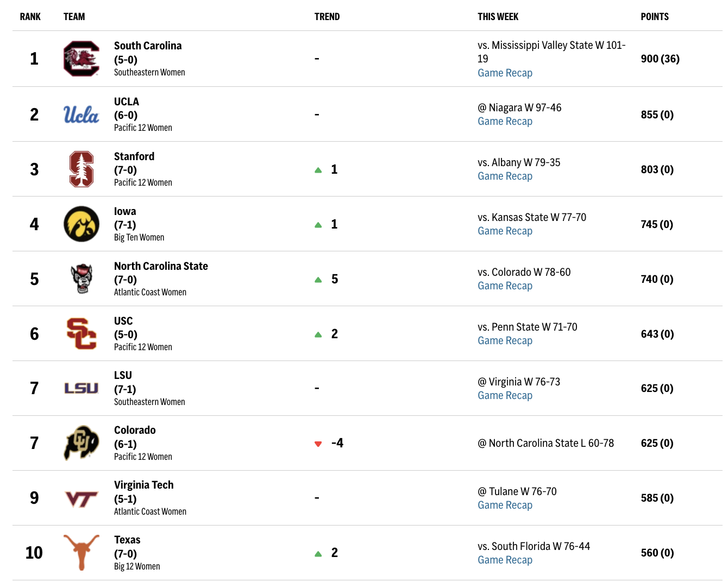Click the North Carolina State wolf logo
This screenshot has height=582, width=728.
click(x=81, y=279)
